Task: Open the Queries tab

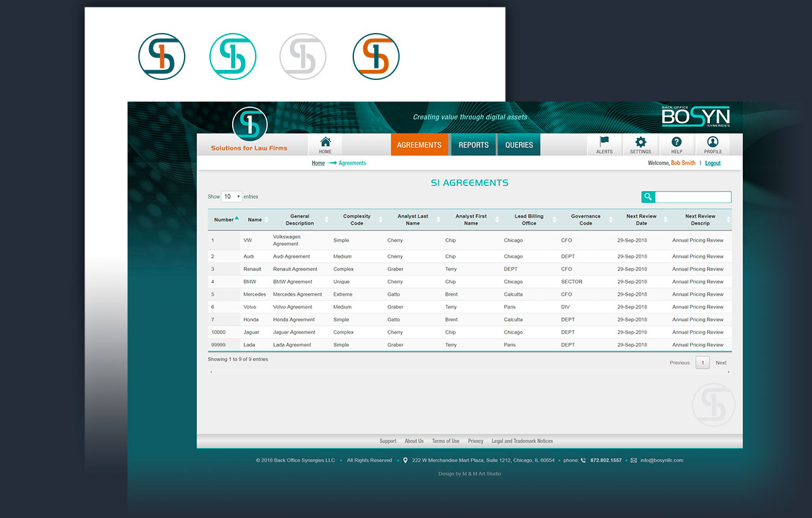Action: pyautogui.click(x=519, y=145)
